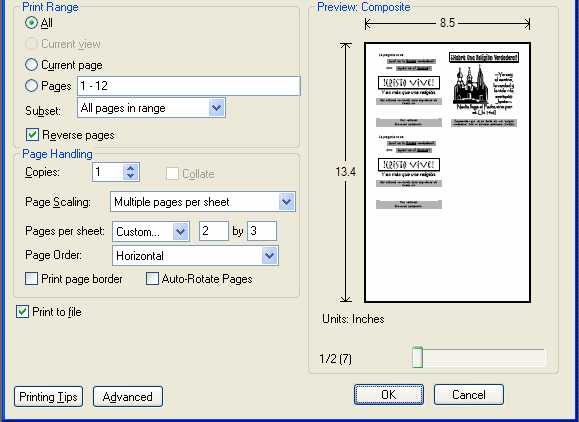Enable the Auto-Rotate Pages checkbox
This screenshot has height=422, width=579.
[153, 279]
